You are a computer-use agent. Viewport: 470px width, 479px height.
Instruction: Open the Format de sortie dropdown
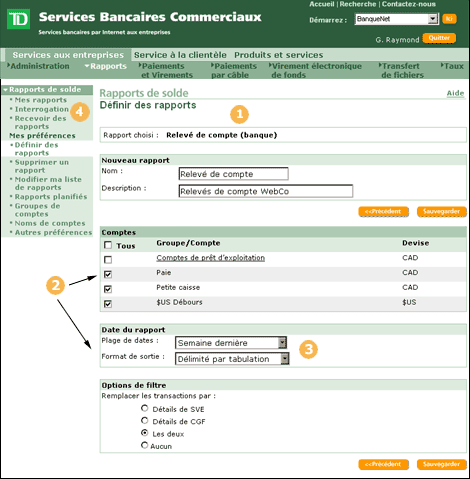pos(232,359)
